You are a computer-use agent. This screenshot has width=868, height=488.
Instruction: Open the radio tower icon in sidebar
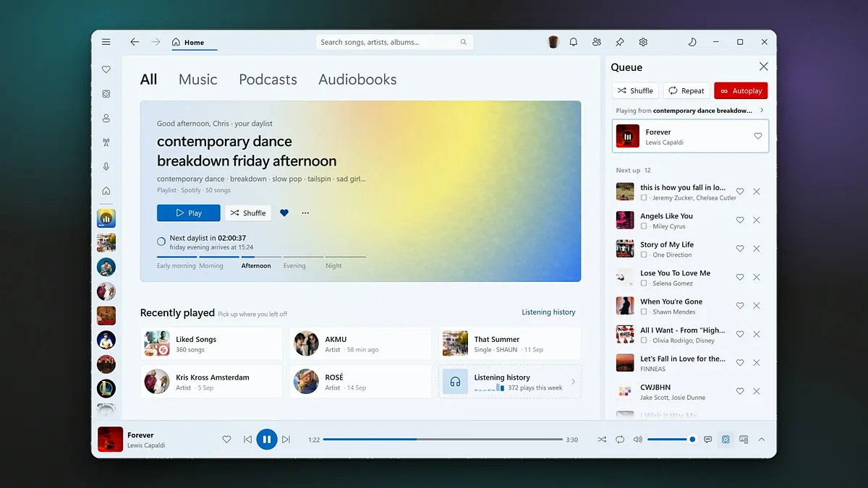(x=106, y=142)
